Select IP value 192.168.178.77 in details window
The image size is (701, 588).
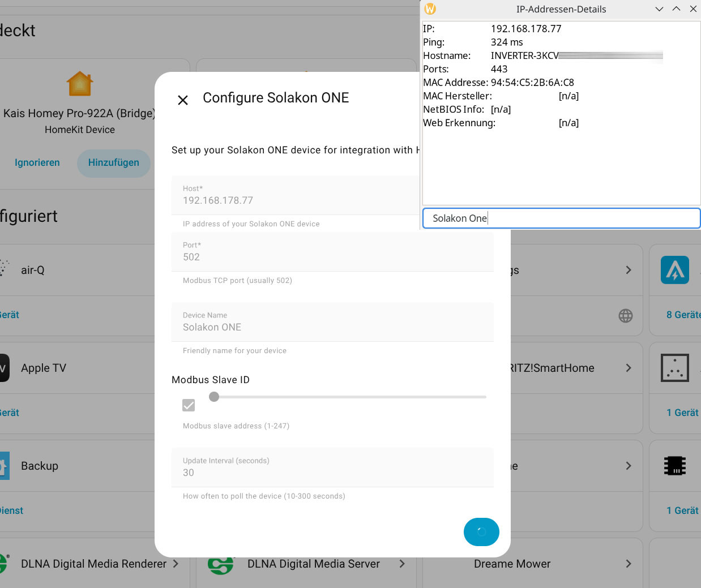pos(526,29)
